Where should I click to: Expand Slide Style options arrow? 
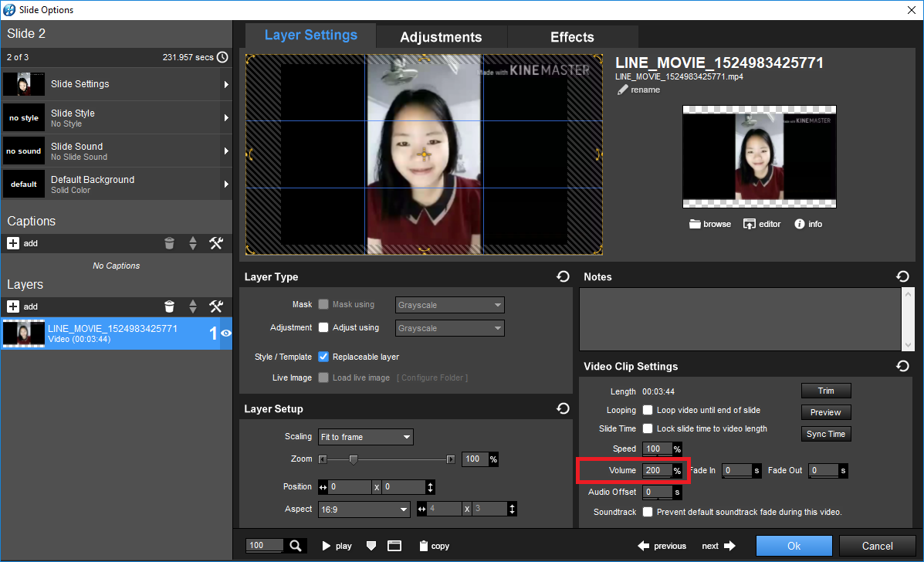click(226, 118)
